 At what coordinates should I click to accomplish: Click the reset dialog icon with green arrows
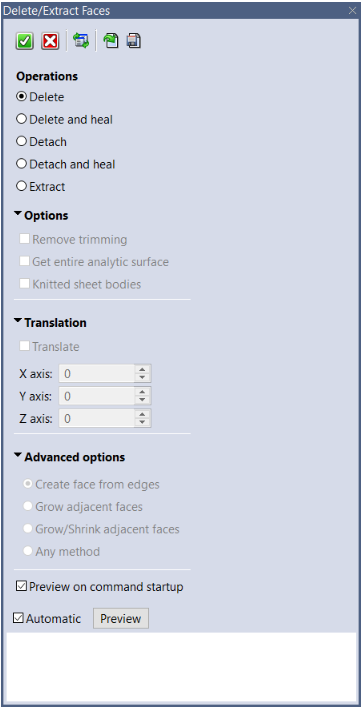click(81, 41)
